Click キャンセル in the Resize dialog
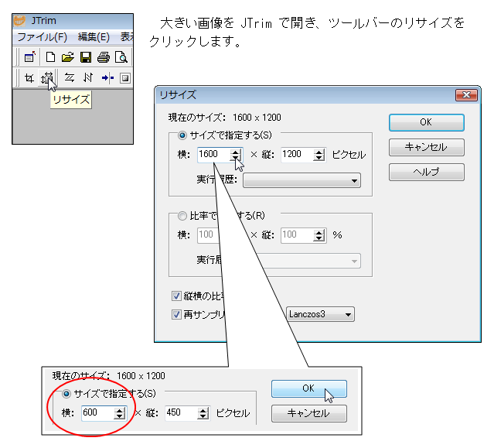This screenshot has height=448, width=494. click(427, 147)
